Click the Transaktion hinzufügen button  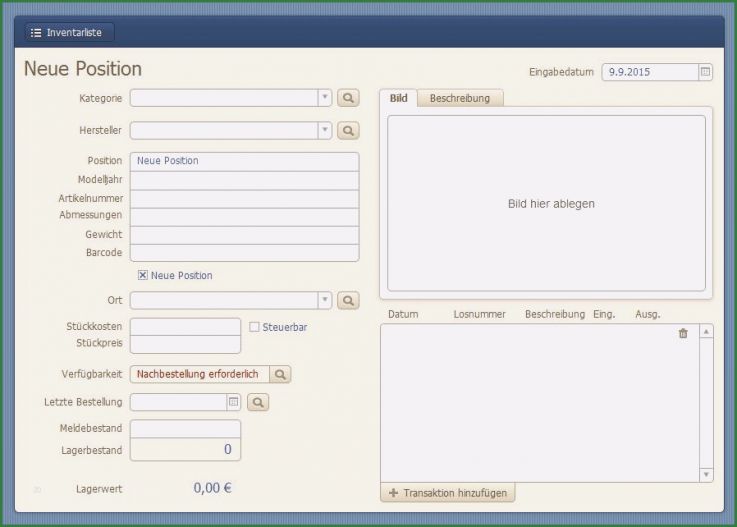448,493
